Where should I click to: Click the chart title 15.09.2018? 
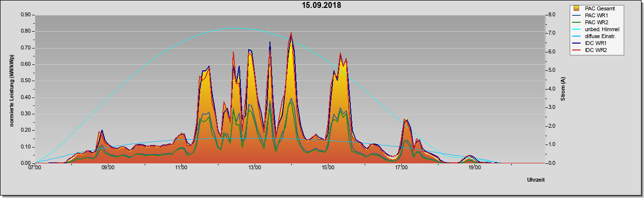pyautogui.click(x=322, y=5)
